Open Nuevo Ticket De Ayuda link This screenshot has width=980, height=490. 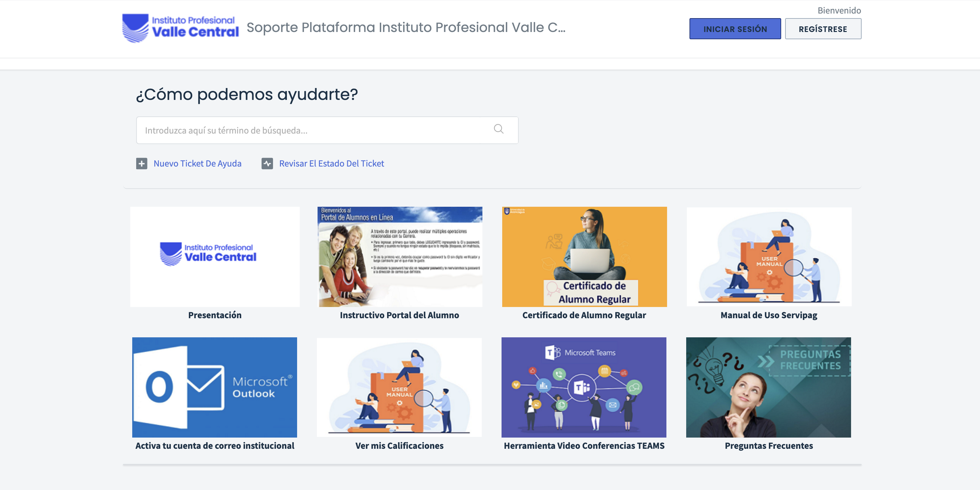pyautogui.click(x=198, y=164)
